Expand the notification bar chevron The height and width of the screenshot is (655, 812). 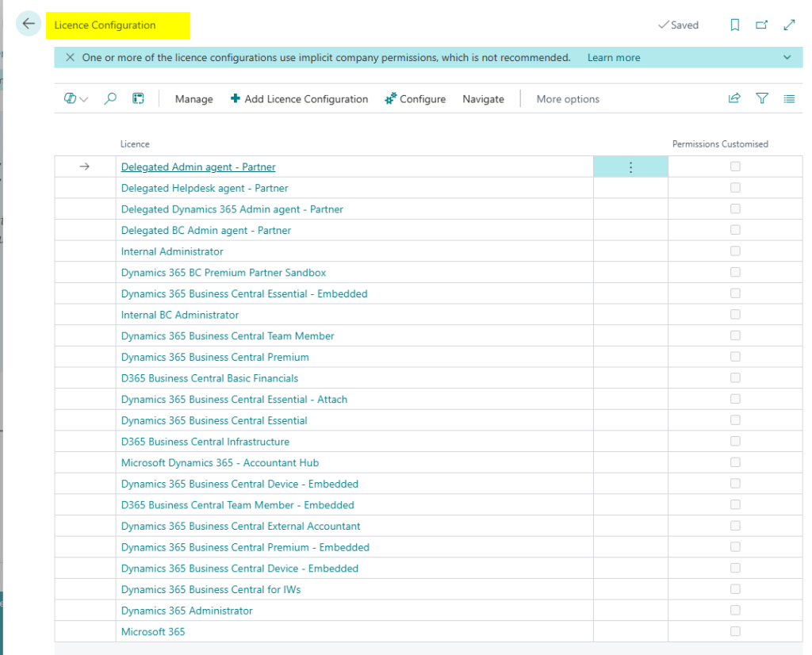(787, 57)
